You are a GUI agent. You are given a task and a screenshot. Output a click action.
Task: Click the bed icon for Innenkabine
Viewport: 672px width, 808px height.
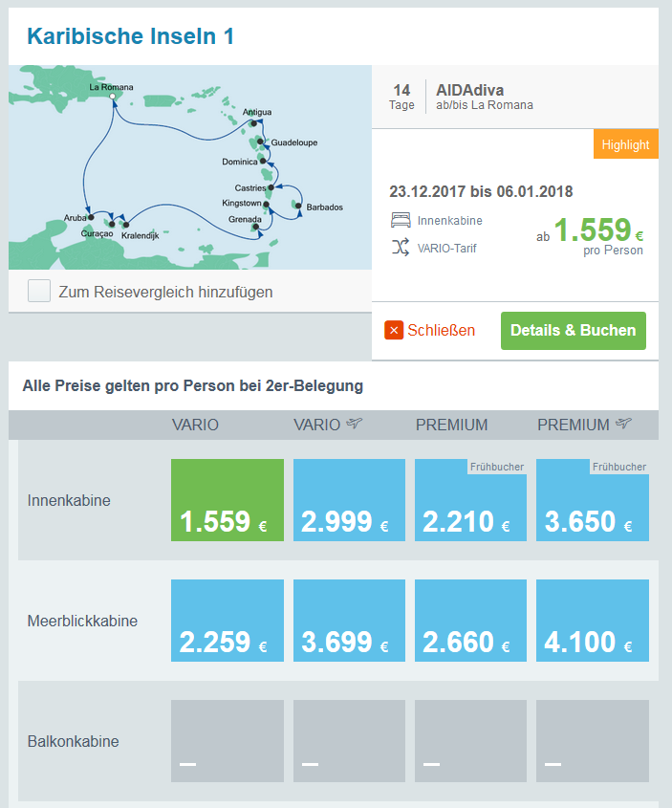[400, 220]
